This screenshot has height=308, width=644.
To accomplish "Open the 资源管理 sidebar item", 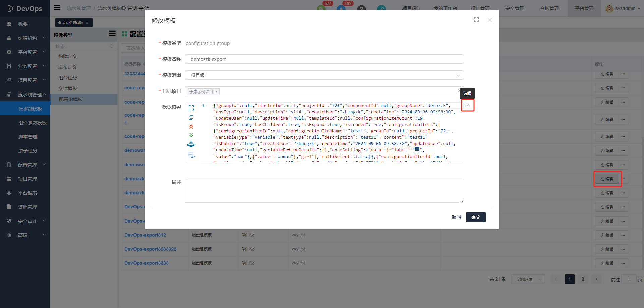I will click(25, 207).
